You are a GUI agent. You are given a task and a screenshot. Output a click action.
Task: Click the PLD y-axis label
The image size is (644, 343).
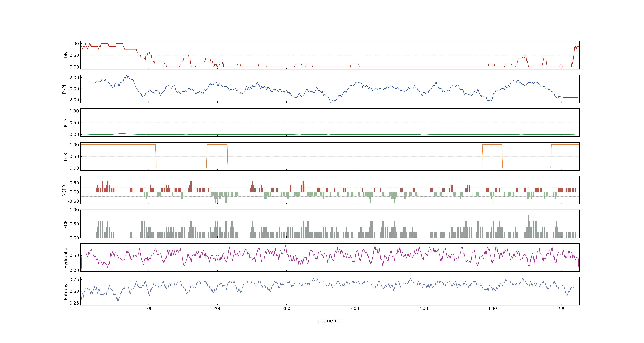(x=66, y=123)
